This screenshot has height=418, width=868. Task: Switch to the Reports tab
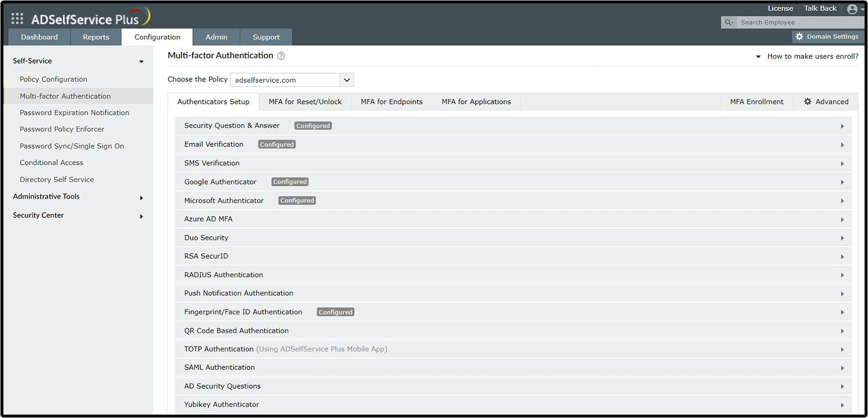(96, 37)
